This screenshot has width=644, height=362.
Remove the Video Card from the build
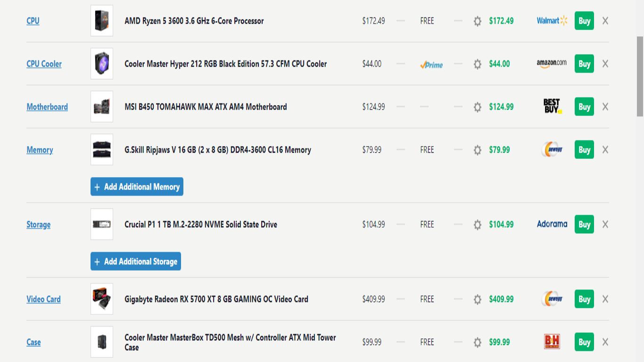(x=605, y=299)
